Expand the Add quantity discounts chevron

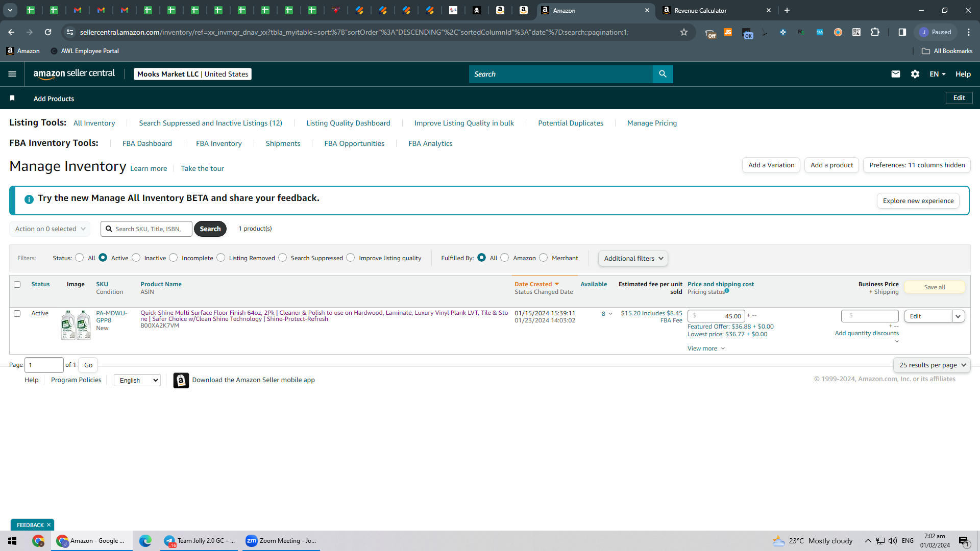[897, 341]
